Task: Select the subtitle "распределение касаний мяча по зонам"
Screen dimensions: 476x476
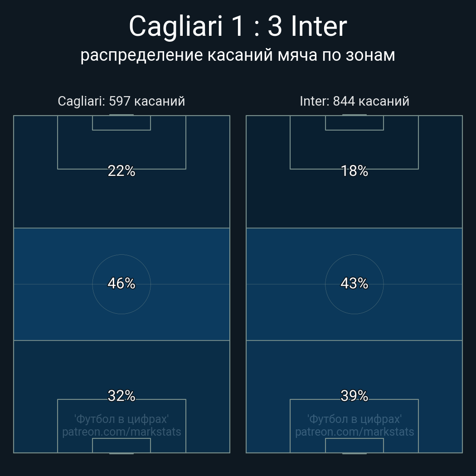Action: 238,55
